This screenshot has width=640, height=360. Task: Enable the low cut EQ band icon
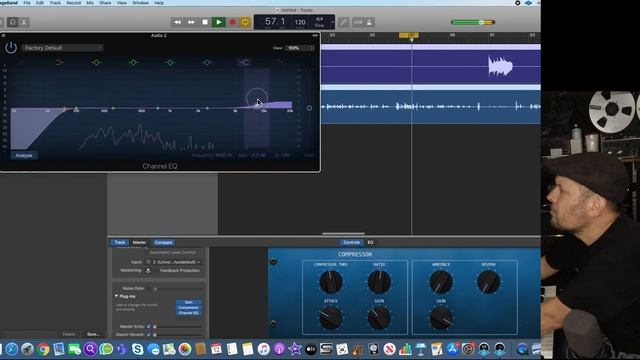[23, 62]
